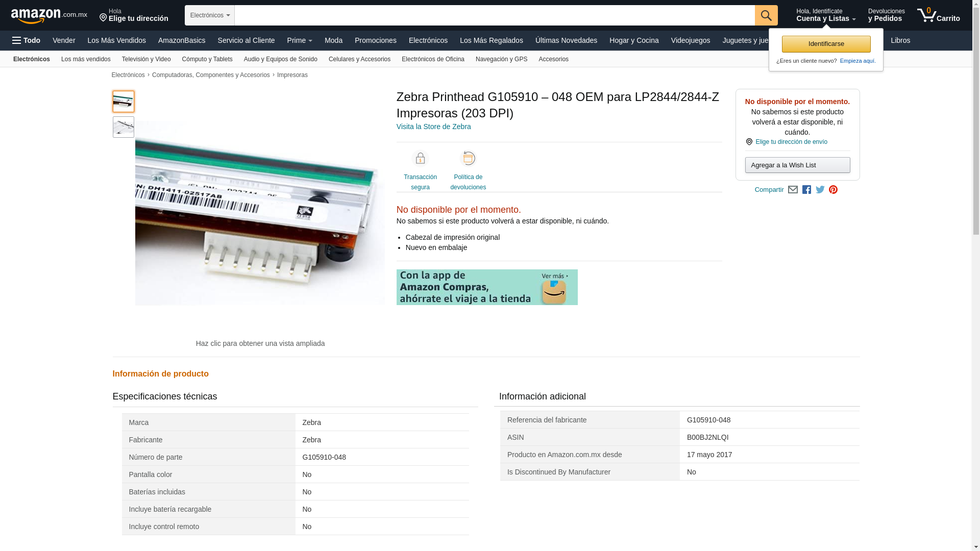Viewport: 980px width, 551px height.
Task: Select Celulares y Accesorios subnav tab
Action: (x=359, y=59)
